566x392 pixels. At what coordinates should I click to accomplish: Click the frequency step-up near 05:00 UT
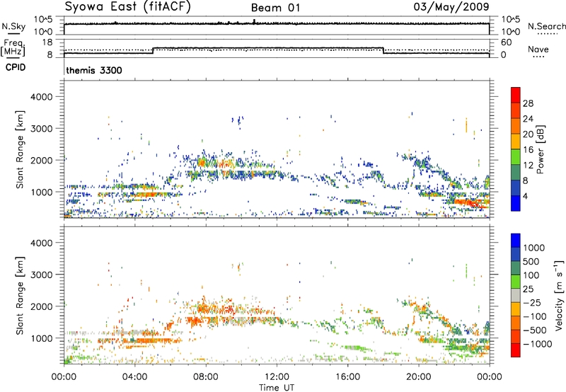click(153, 50)
